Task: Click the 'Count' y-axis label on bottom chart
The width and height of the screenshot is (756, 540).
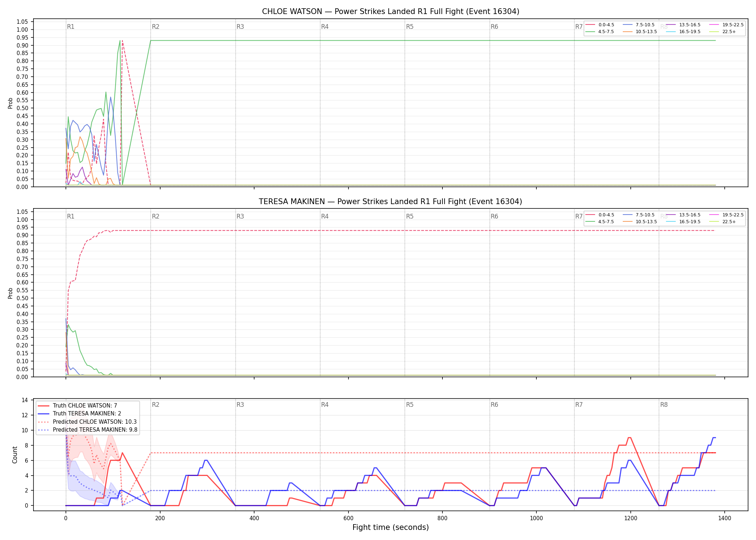Action: click(15, 455)
